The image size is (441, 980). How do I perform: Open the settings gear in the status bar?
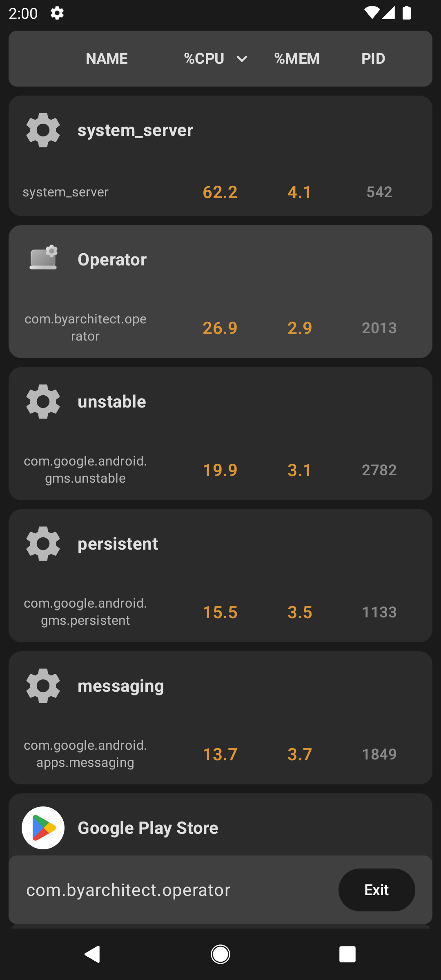[x=57, y=13]
